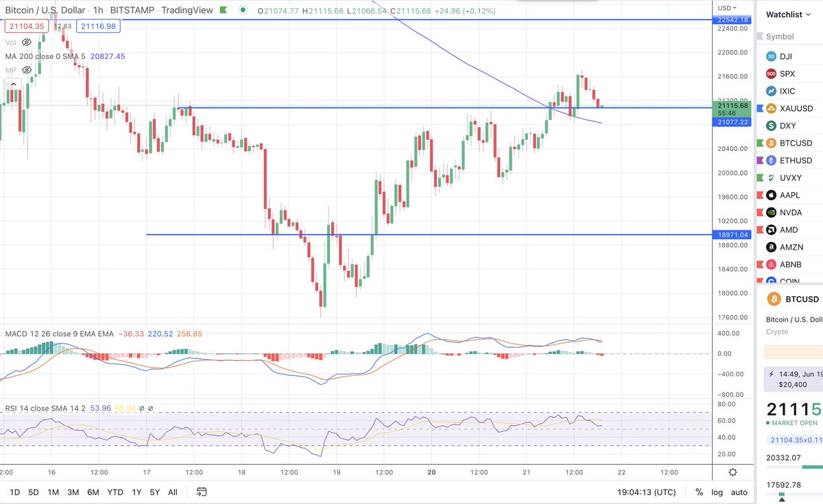Click the flag marker on XAUUSD row
Image resolution: width=823 pixels, height=504 pixels.
(759, 108)
